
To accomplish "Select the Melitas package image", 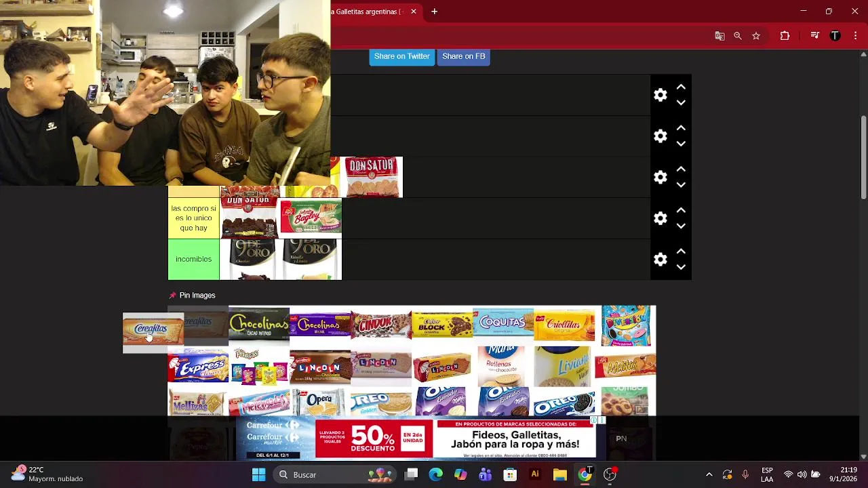I will [625, 366].
